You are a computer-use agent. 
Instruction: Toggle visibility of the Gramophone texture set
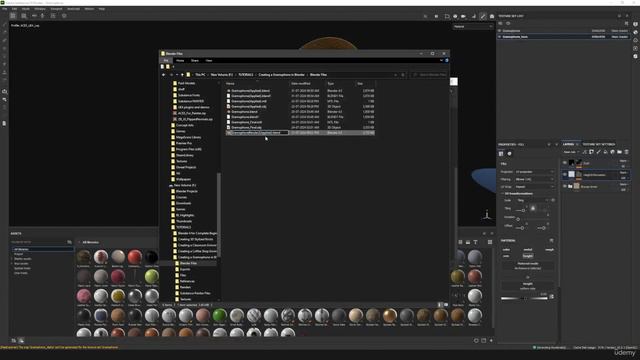[500, 31]
